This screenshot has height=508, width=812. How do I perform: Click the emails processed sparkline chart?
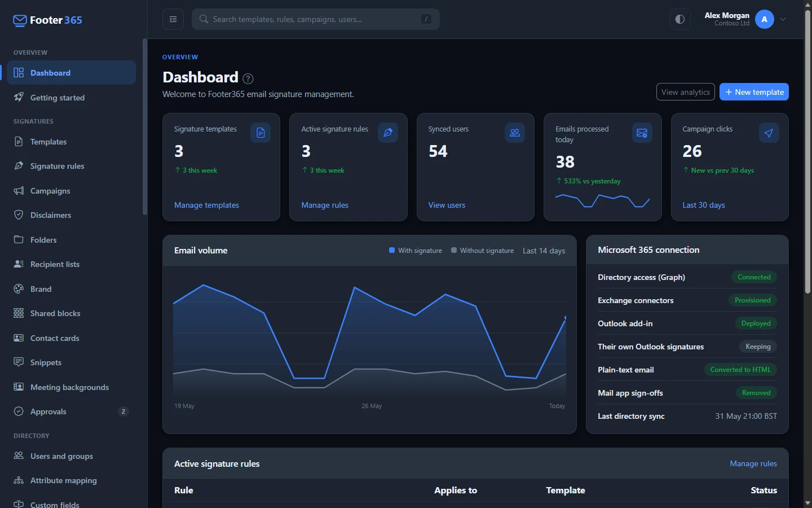click(x=603, y=201)
